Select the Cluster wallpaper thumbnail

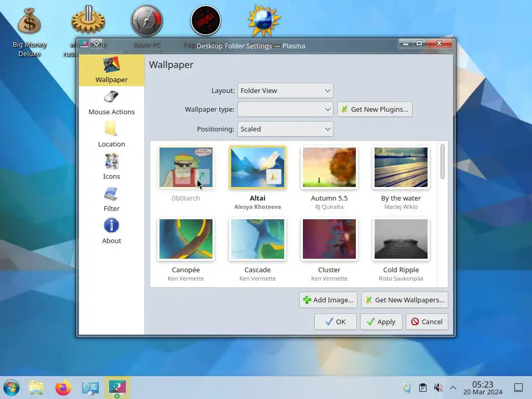(329, 239)
